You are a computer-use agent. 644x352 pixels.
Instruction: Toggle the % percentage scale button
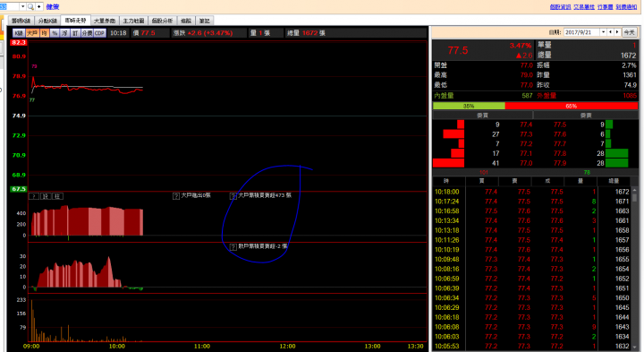pyautogui.click(x=55, y=33)
